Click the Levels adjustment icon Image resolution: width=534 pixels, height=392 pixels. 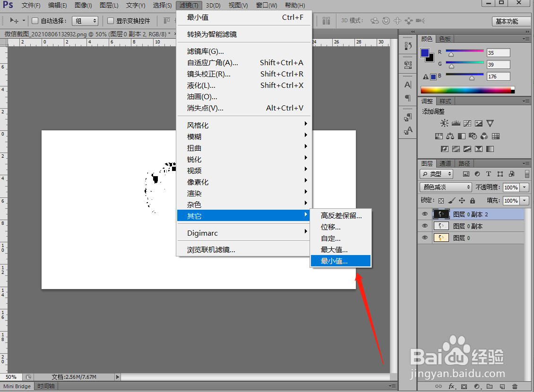(x=456, y=123)
